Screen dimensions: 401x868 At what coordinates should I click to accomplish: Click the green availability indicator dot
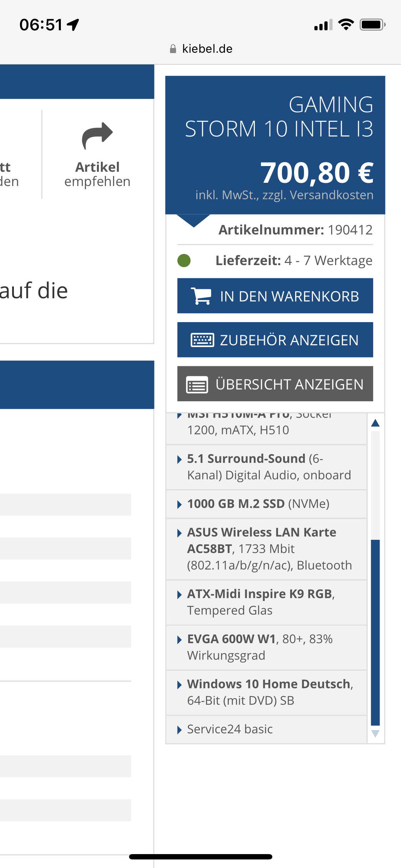tap(184, 260)
